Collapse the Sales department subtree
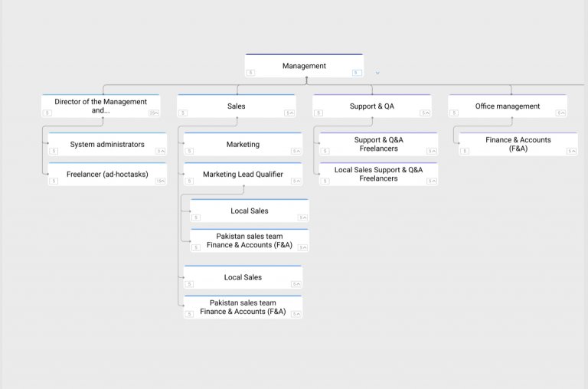Viewport: 588px width, 389px height. pyautogui.click(x=289, y=113)
